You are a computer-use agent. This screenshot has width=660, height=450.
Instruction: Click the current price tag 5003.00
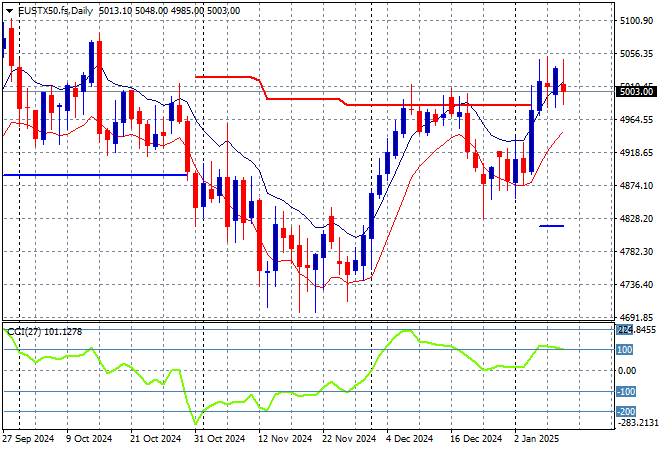pos(634,91)
